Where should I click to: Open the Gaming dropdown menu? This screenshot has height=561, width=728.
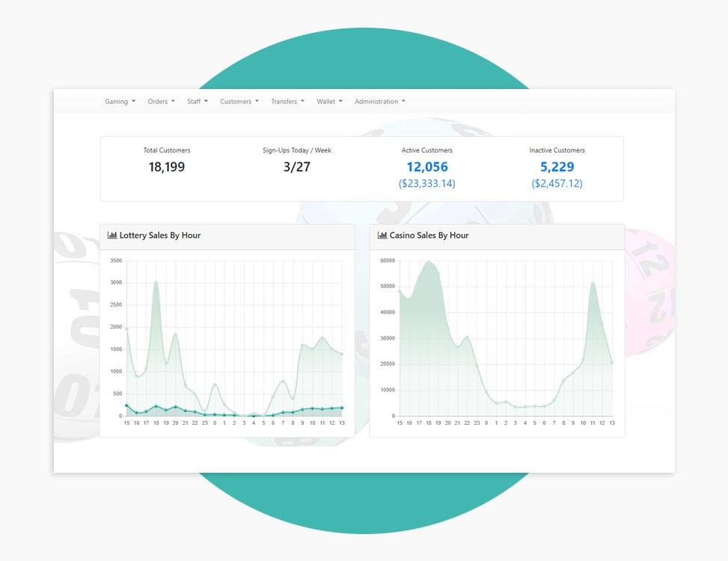click(x=120, y=102)
